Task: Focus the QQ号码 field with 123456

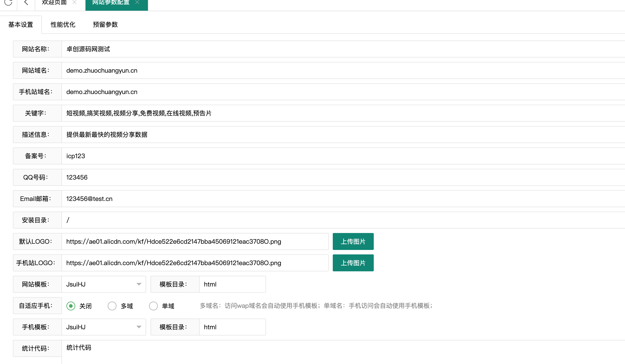Action: point(343,177)
